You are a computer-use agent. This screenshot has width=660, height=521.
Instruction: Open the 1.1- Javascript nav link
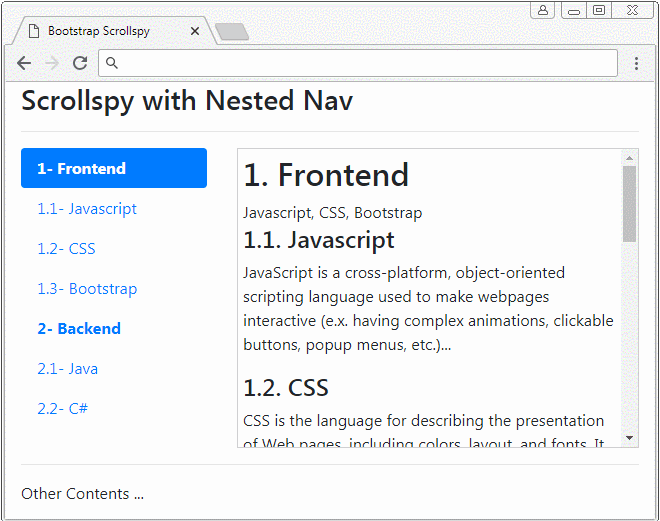pos(87,209)
